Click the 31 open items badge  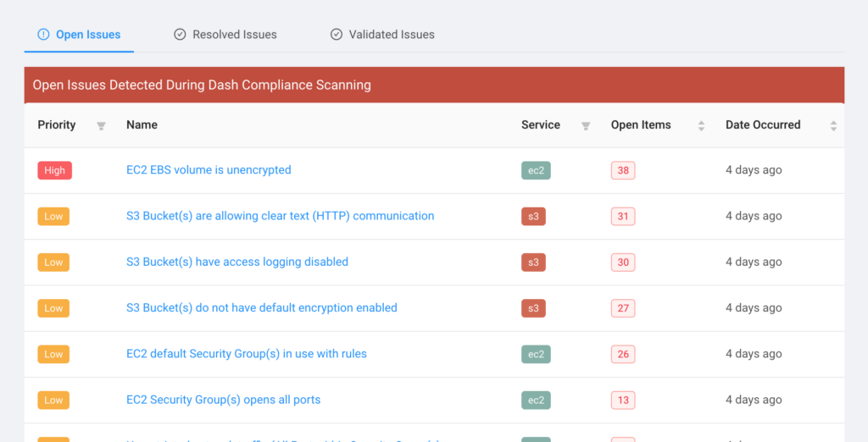click(623, 216)
